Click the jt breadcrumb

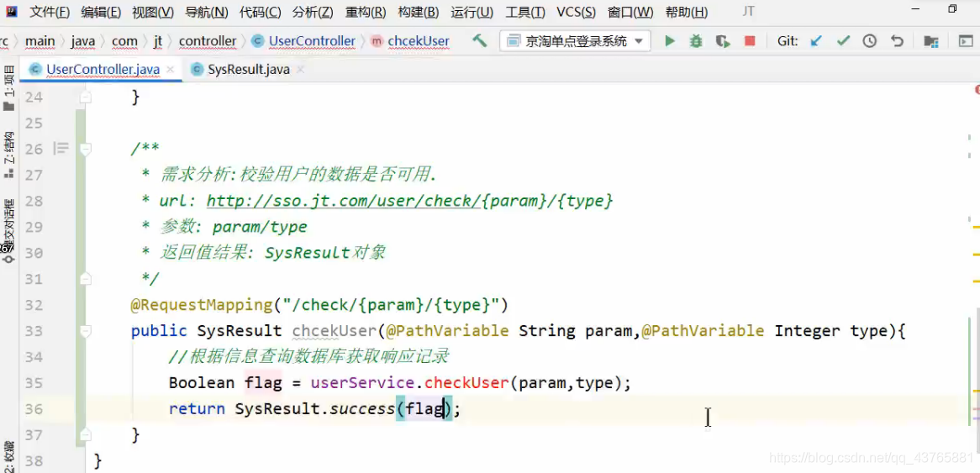tap(157, 41)
